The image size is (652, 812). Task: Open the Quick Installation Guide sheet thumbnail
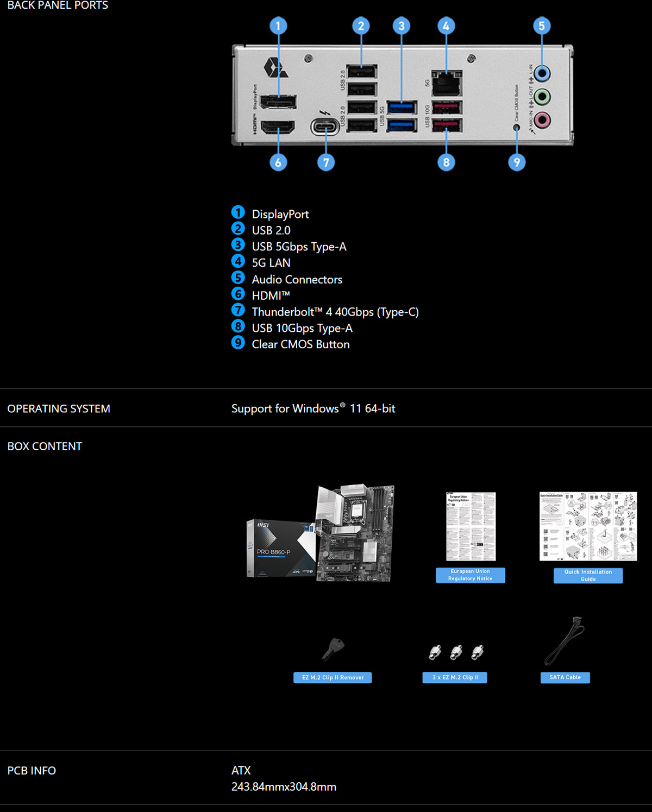click(588, 526)
